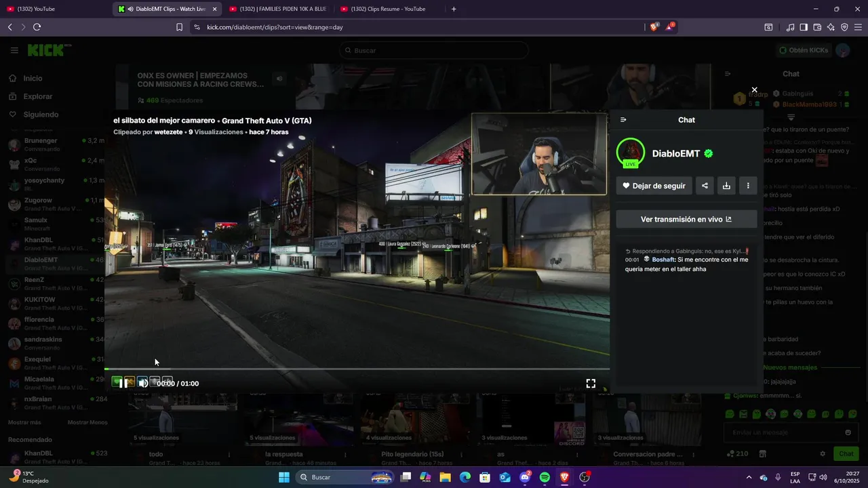Go back to previous page
The width and height of the screenshot is (868, 488).
tap(9, 27)
